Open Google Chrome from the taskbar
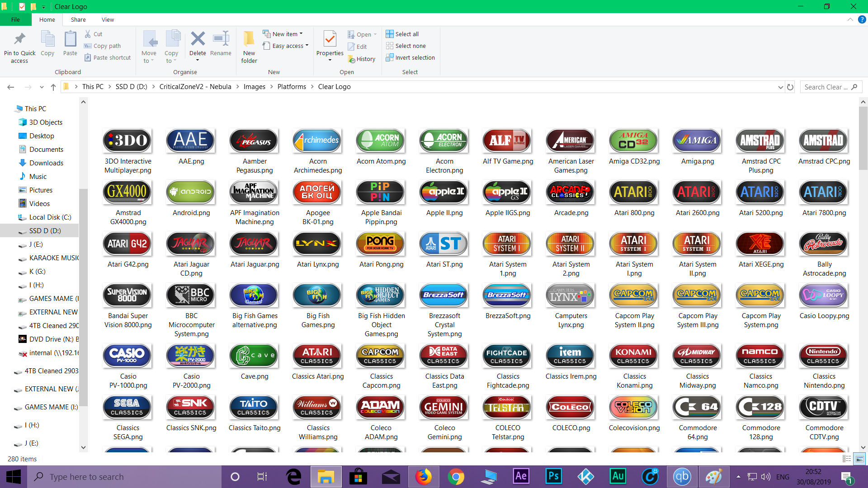Screen dimensions: 868x488 tap(456, 477)
